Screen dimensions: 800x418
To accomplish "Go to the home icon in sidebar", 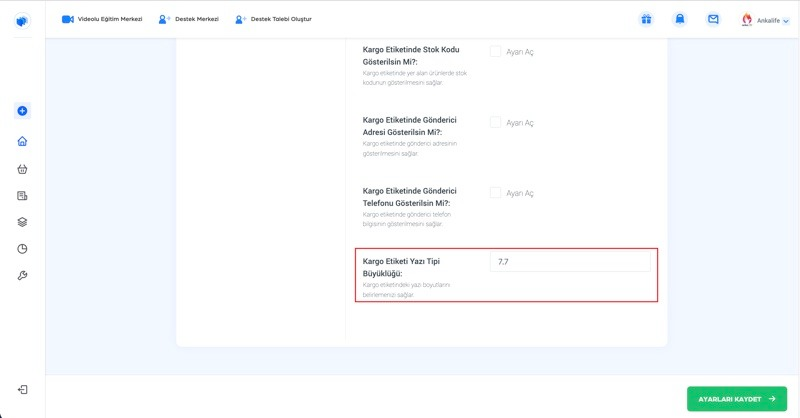I will pyautogui.click(x=22, y=141).
